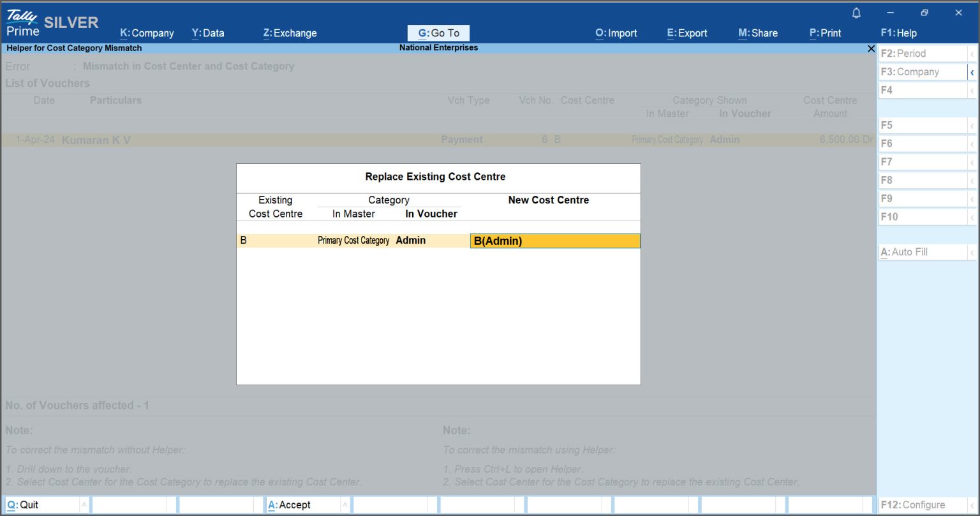Image resolution: width=980 pixels, height=516 pixels.
Task: Expand the A:Auto Fill chevron
Action: [972, 252]
